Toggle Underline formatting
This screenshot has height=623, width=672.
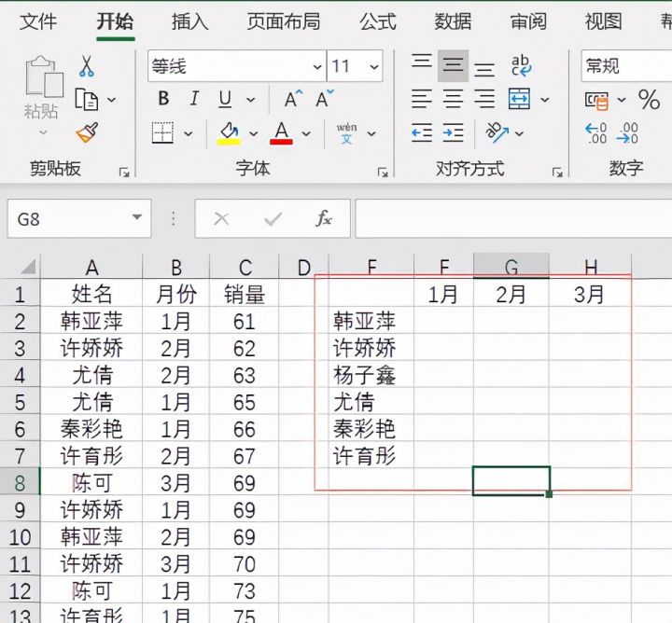[x=225, y=100]
